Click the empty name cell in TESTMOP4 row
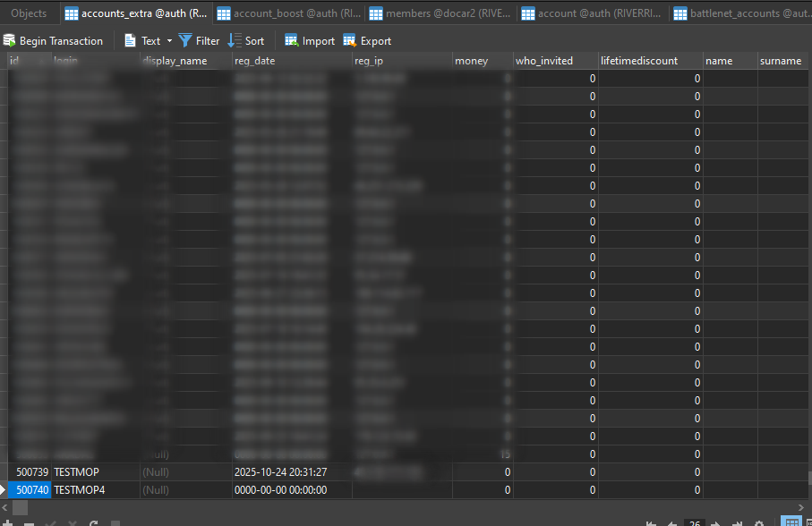Screen dimensions: 812x526 [x=731, y=490]
